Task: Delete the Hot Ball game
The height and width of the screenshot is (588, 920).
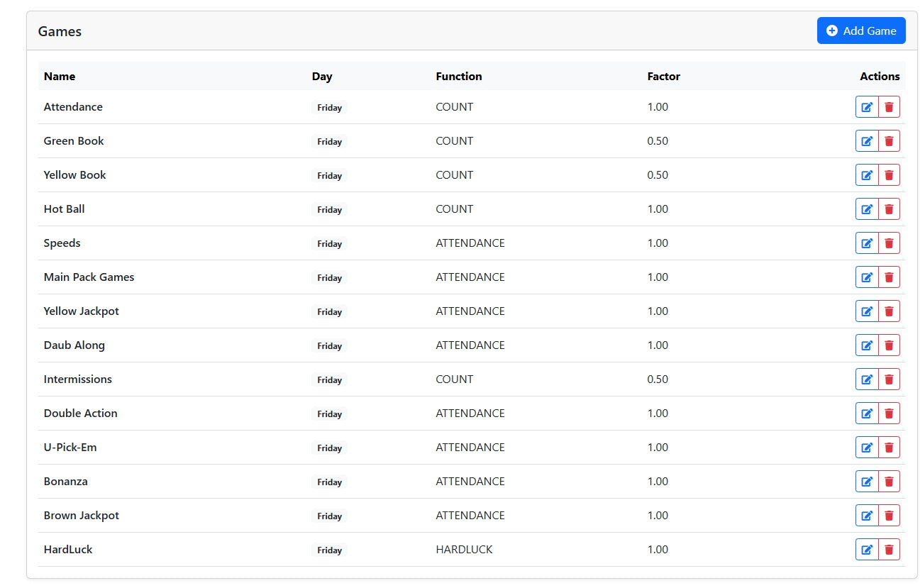Action: (889, 209)
